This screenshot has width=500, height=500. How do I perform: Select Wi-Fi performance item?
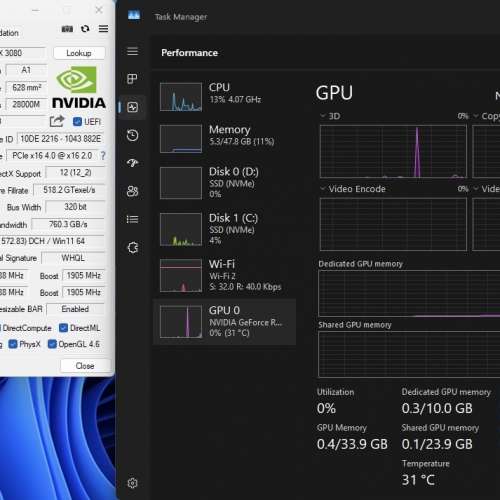pos(224,275)
